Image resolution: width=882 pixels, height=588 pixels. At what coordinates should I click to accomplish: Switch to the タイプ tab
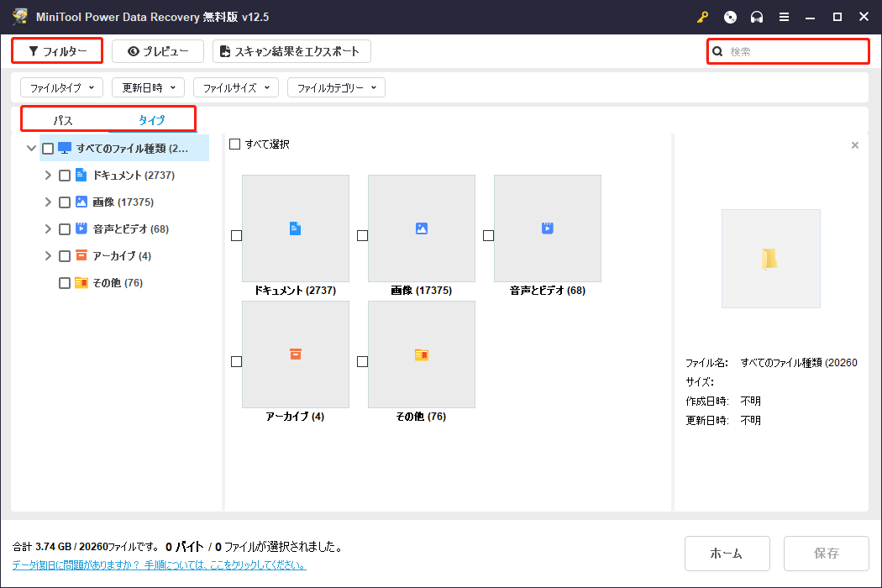(152, 120)
